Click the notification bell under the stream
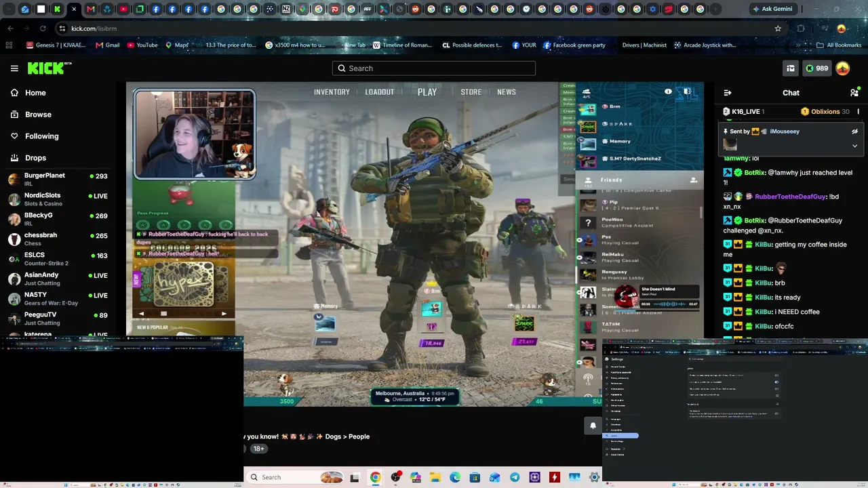 coord(593,426)
